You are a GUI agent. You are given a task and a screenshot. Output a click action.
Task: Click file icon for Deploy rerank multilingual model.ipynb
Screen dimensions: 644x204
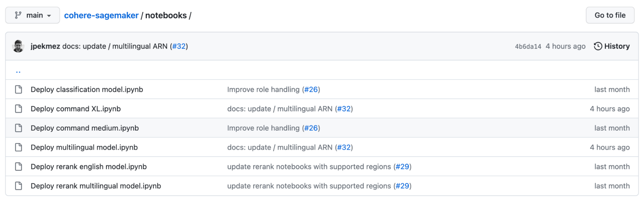(19, 186)
